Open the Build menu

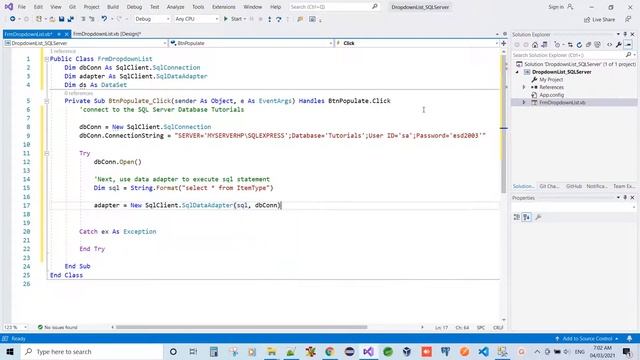[113, 7]
